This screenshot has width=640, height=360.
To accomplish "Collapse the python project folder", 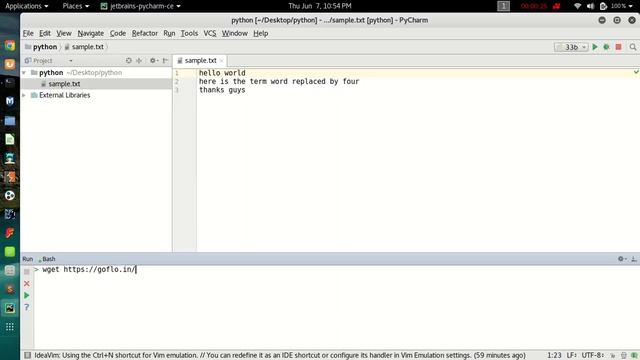I will [24, 73].
